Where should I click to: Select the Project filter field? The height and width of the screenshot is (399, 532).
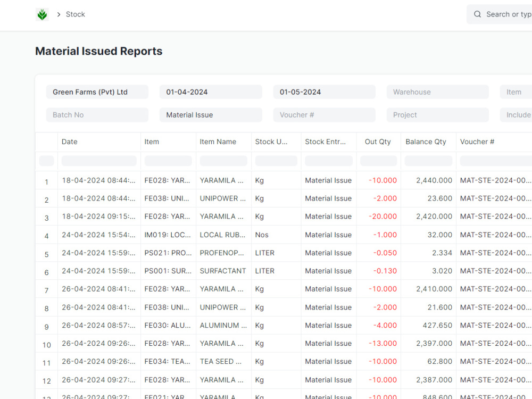click(x=437, y=115)
